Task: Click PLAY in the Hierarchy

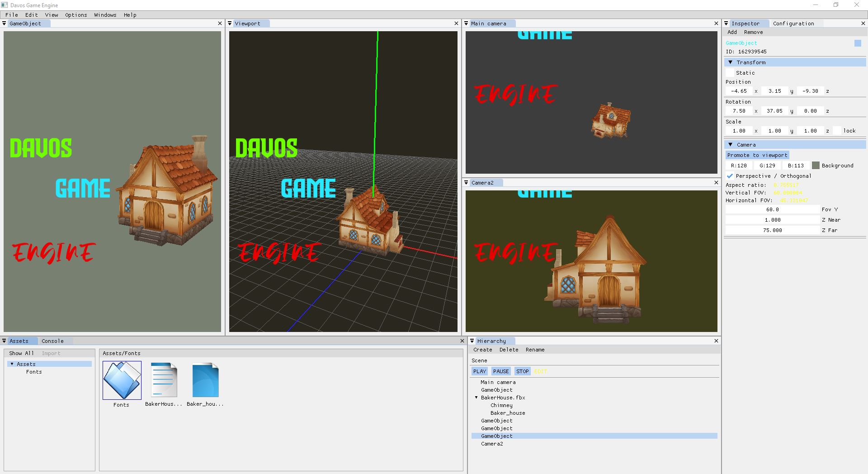Action: [480, 371]
